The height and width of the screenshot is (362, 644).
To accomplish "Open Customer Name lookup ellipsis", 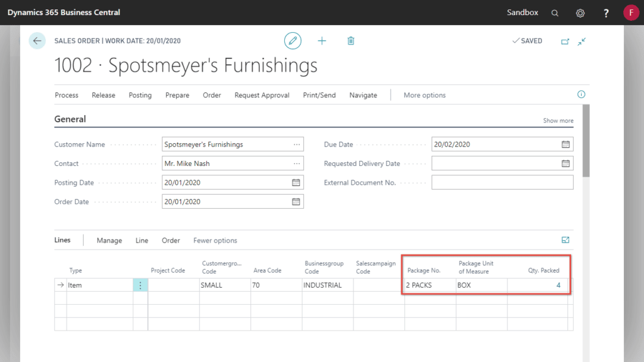I will pyautogui.click(x=297, y=144).
